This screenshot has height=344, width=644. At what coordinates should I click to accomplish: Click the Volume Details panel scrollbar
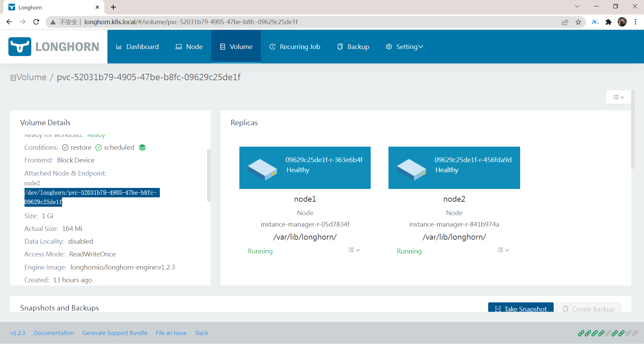click(209, 175)
